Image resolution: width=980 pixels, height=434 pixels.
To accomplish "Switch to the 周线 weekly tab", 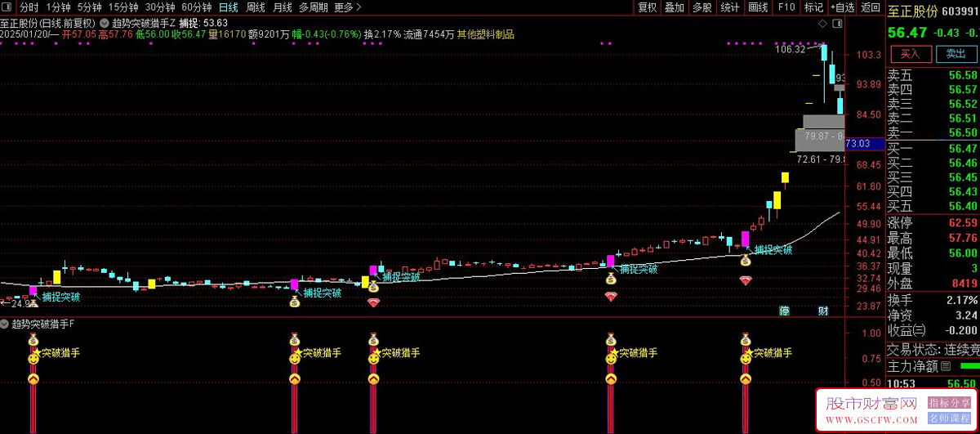I will 256,7.
